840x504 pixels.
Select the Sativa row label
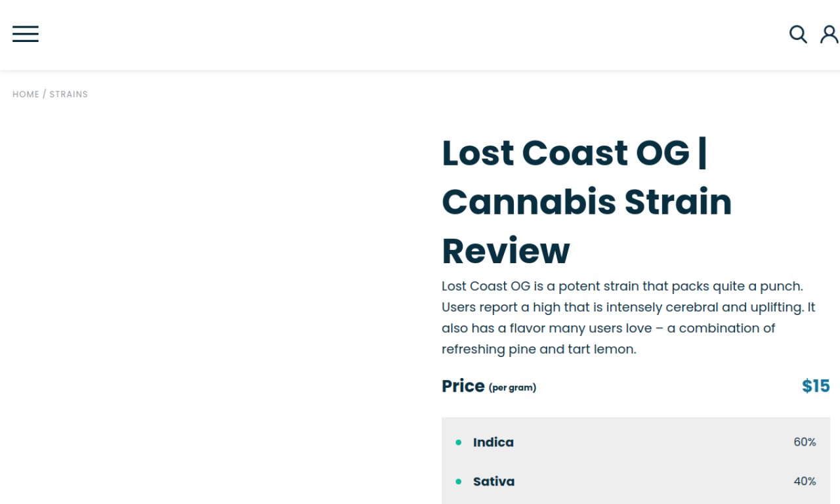[x=493, y=482]
